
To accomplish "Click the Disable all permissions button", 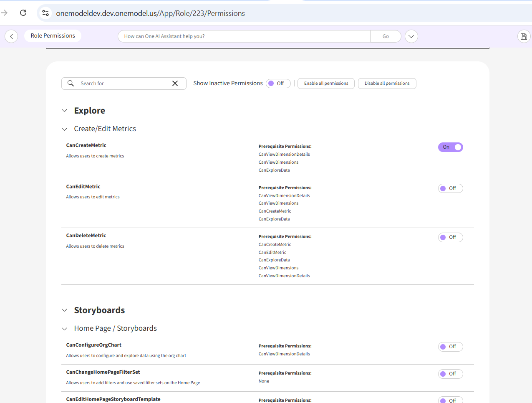I will click(387, 84).
